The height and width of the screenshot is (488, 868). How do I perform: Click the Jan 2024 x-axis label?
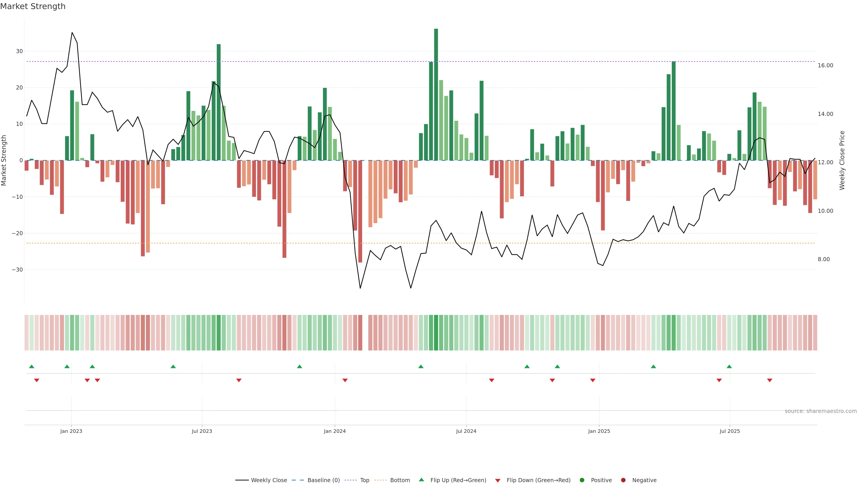pos(335,431)
